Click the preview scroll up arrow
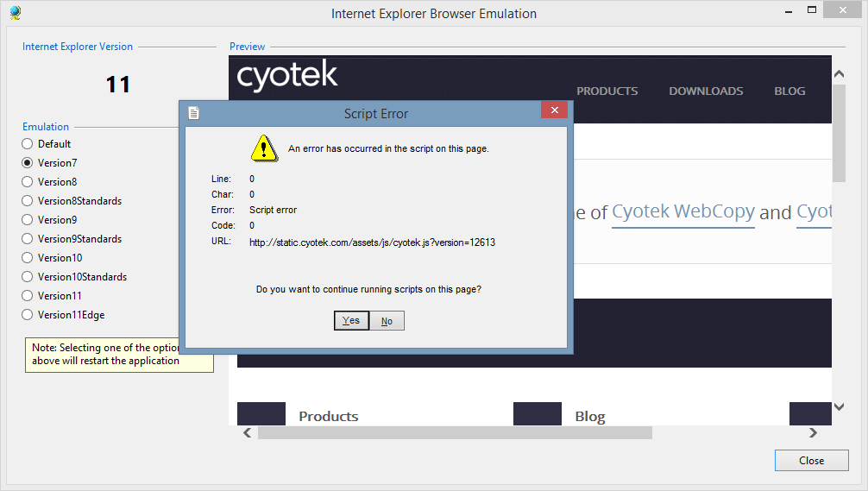Image resolution: width=868 pixels, height=491 pixels. click(840, 73)
